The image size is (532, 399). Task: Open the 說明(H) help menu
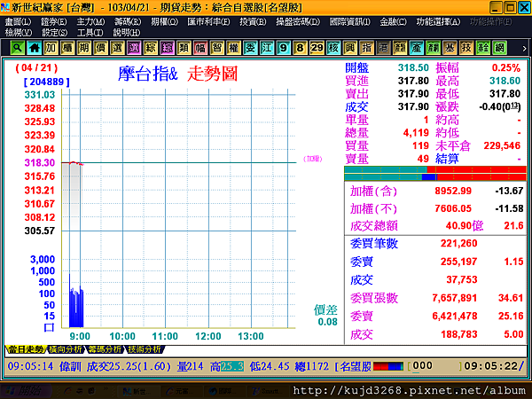point(127,33)
